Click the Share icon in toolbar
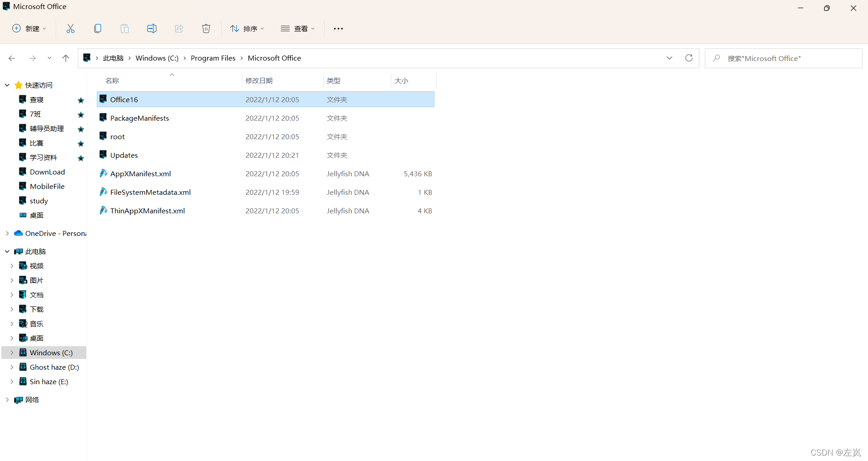868x461 pixels. (x=179, y=28)
